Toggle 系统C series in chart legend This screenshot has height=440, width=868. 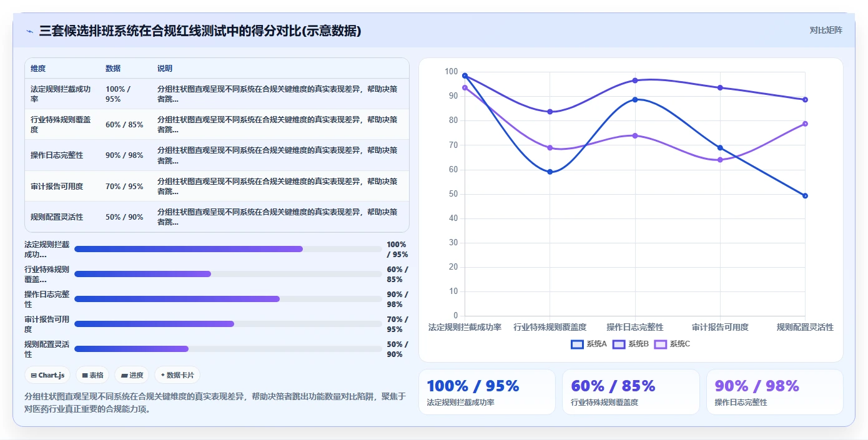pos(672,344)
